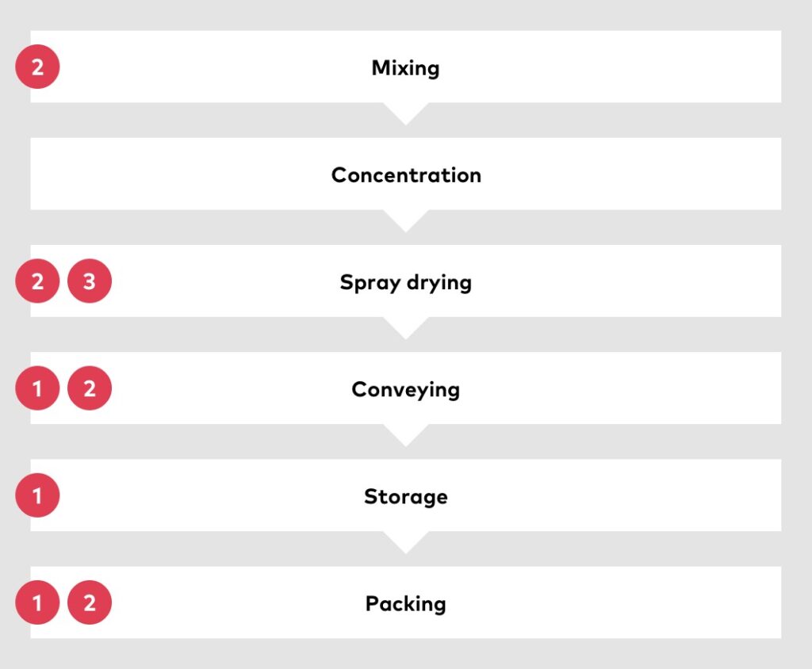Click the arrow below the Storage bar
The height and width of the screenshot is (669, 812).
click(x=405, y=541)
